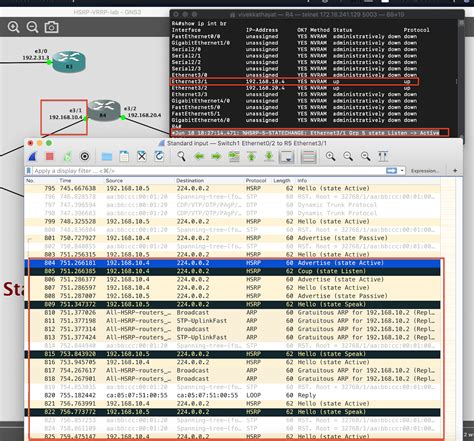Select packet 801 Advertise Passive row
The height and width of the screenshot is (441, 474).
pos(232,238)
